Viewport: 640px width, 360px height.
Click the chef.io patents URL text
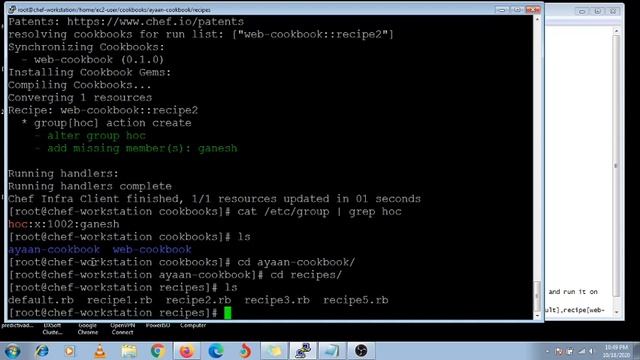coord(155,22)
